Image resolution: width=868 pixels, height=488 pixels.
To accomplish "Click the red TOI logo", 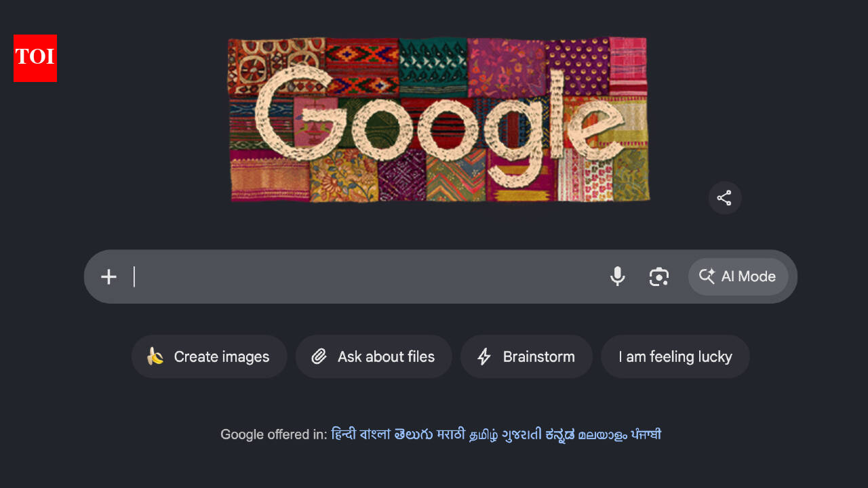I will point(35,58).
